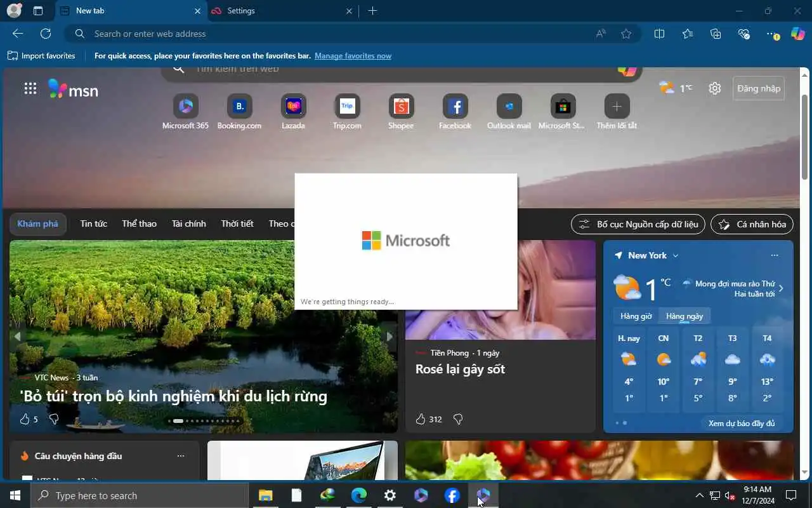Select the Thể thao feed tab

pyautogui.click(x=139, y=224)
